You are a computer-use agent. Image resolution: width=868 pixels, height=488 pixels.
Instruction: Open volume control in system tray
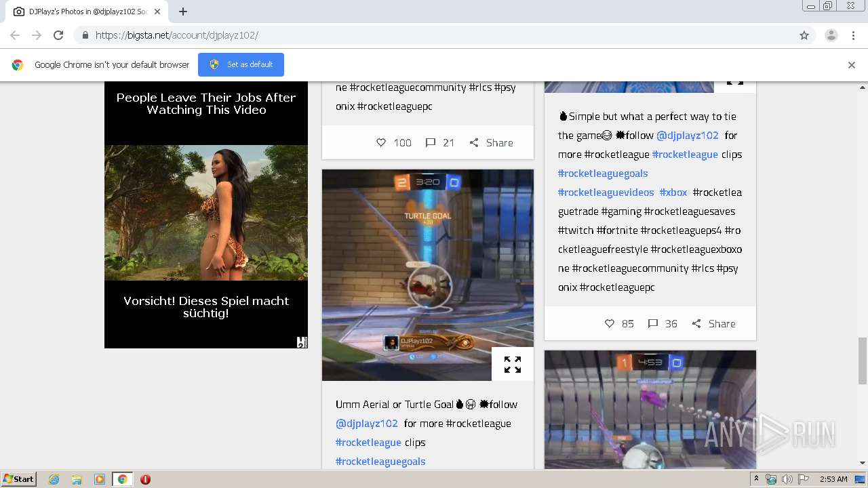(787, 479)
